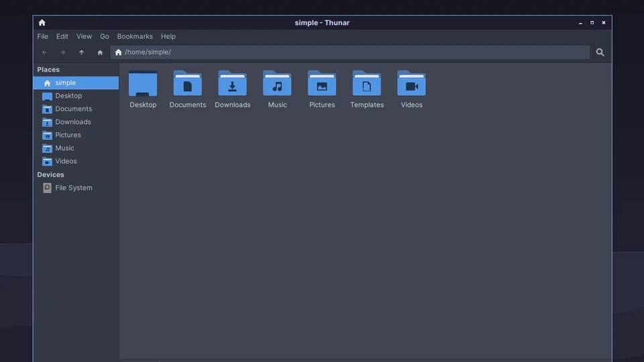Click the home icon inside the path bar
Screen dimensions: 644x362
(118, 52)
